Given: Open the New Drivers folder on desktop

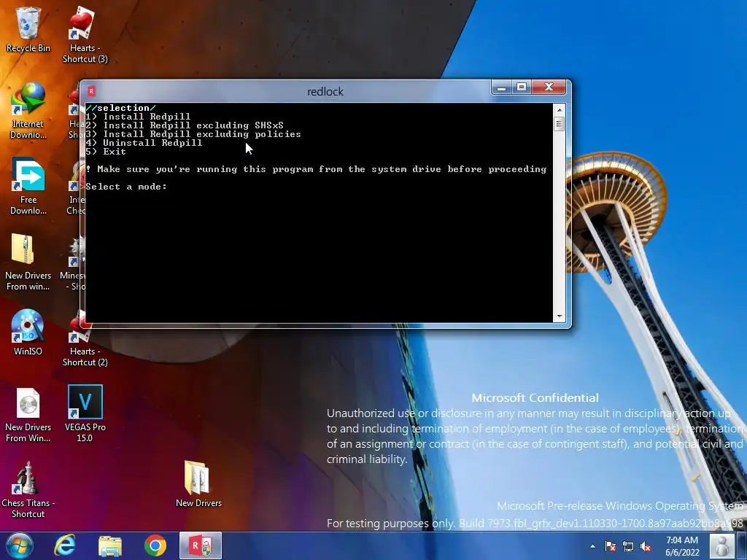Looking at the screenshot, I should [198, 484].
